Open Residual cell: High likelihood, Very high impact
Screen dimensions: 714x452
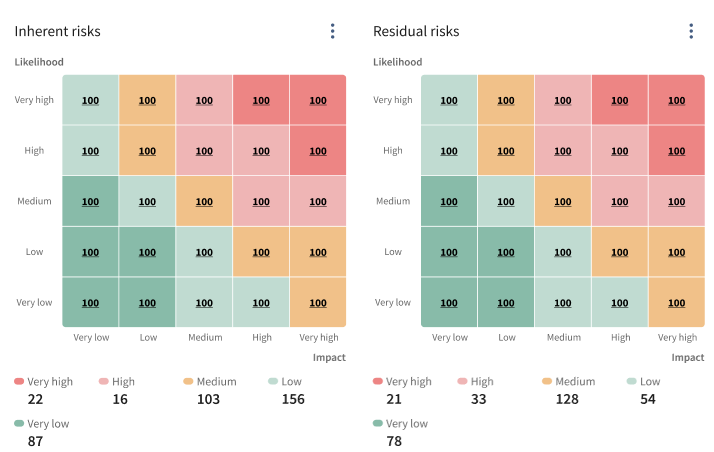tap(677, 151)
